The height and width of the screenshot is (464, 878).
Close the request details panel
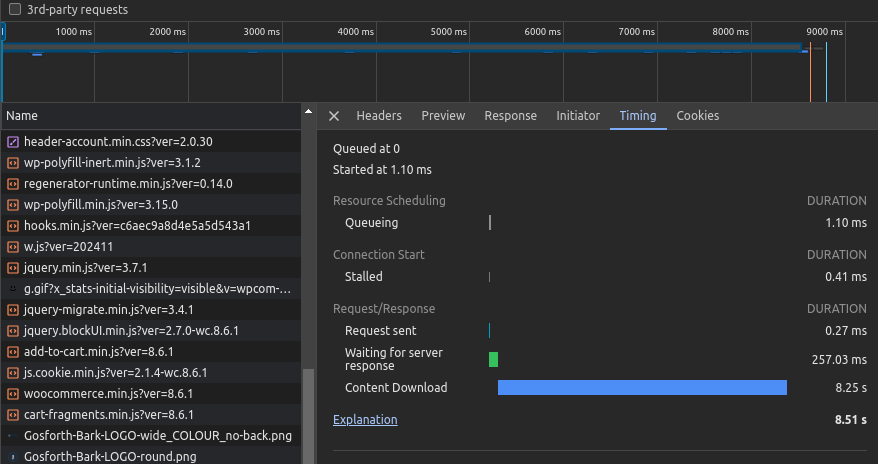point(334,116)
